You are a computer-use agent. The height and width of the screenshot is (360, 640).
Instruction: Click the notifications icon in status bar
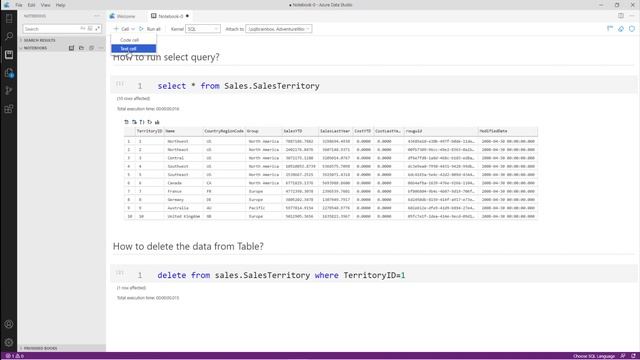pyautogui.click(x=633, y=356)
